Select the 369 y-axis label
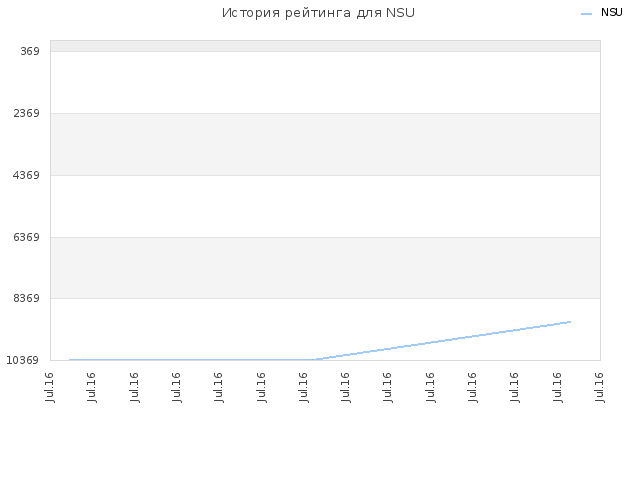Screen dimensions: 640x480 coord(30,51)
